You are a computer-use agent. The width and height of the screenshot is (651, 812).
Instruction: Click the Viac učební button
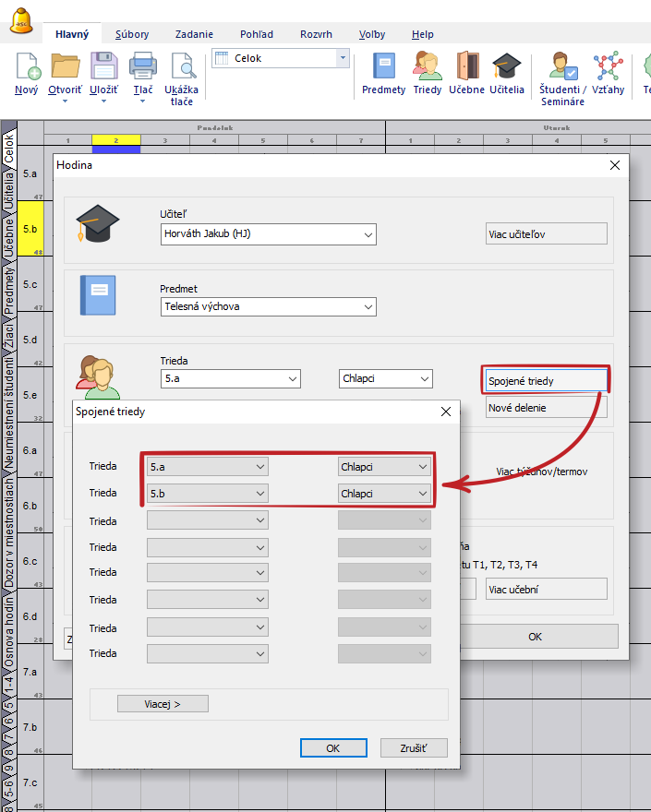click(x=547, y=590)
